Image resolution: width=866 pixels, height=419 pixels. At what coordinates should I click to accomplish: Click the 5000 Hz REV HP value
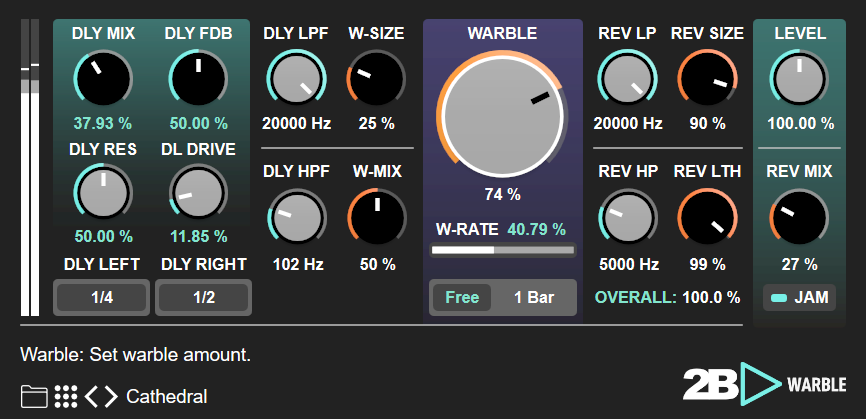[x=629, y=264]
